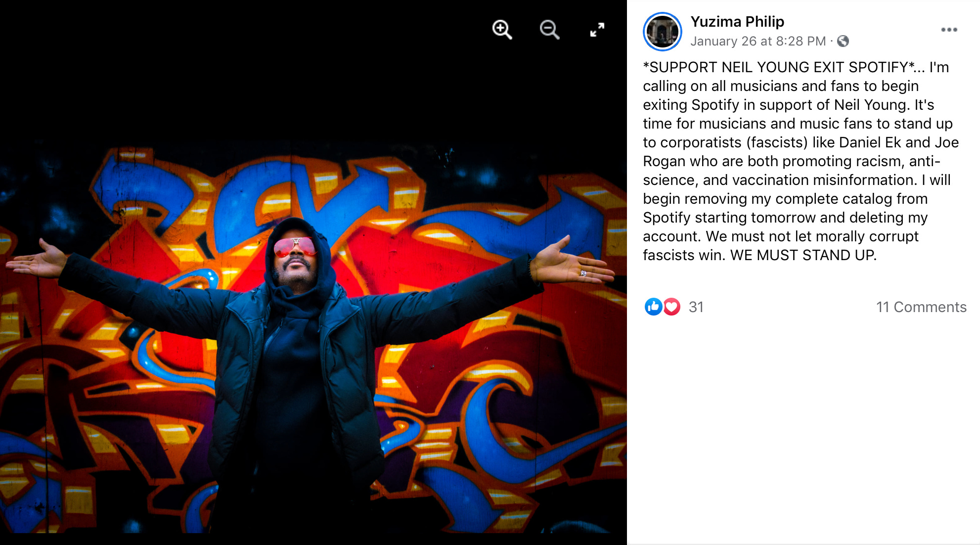This screenshot has width=980, height=545.
Task: Enter fullscreen photo view
Action: 597,30
